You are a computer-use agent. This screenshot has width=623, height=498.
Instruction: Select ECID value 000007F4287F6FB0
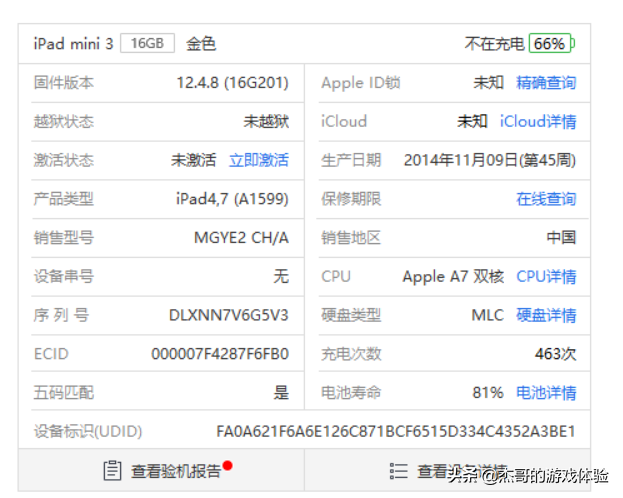point(220,354)
